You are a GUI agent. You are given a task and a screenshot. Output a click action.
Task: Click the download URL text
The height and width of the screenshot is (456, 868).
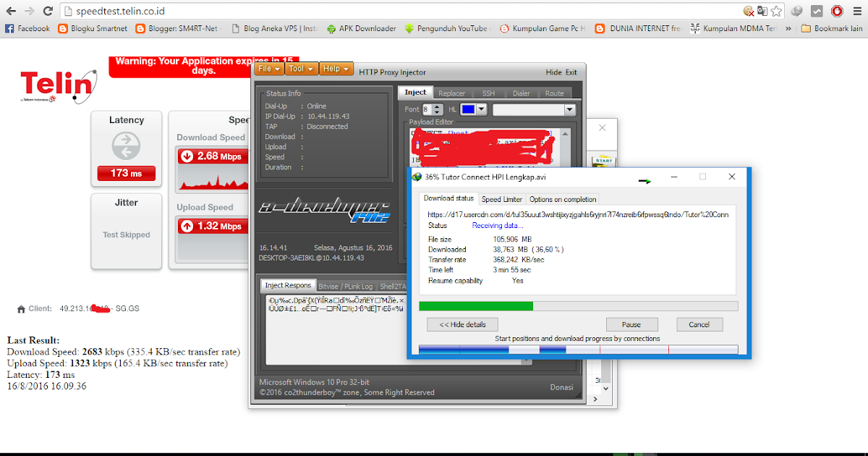point(579,215)
